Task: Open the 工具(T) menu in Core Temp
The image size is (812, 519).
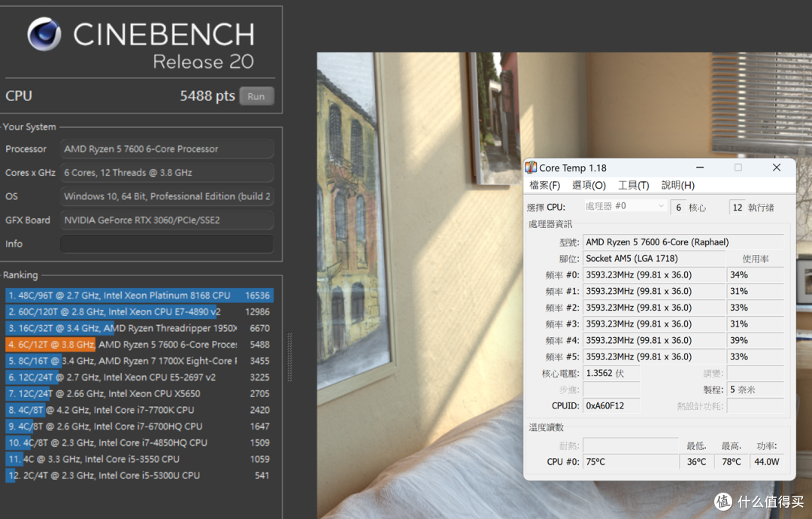Action: [x=633, y=185]
